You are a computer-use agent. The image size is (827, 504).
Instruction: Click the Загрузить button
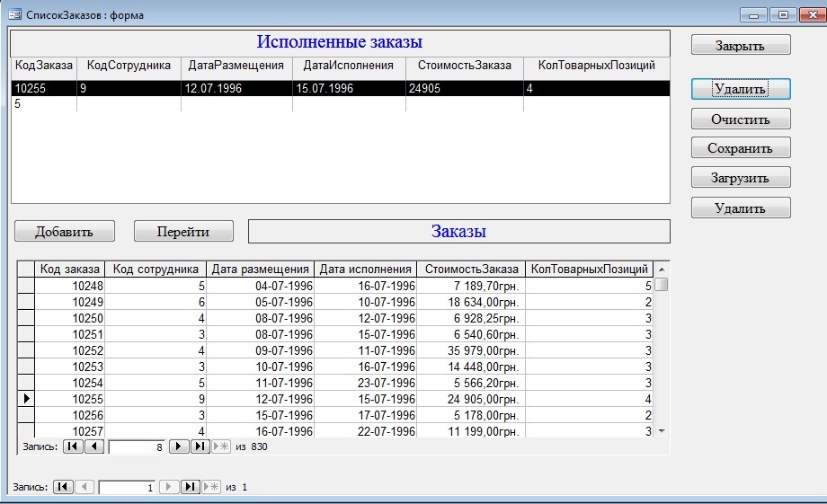coord(741,178)
